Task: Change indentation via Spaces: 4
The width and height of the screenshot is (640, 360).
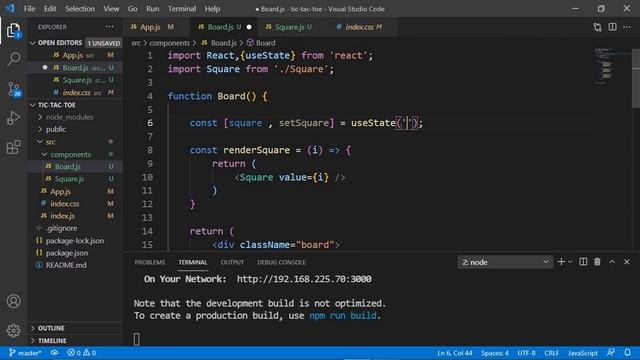Action: click(x=495, y=353)
